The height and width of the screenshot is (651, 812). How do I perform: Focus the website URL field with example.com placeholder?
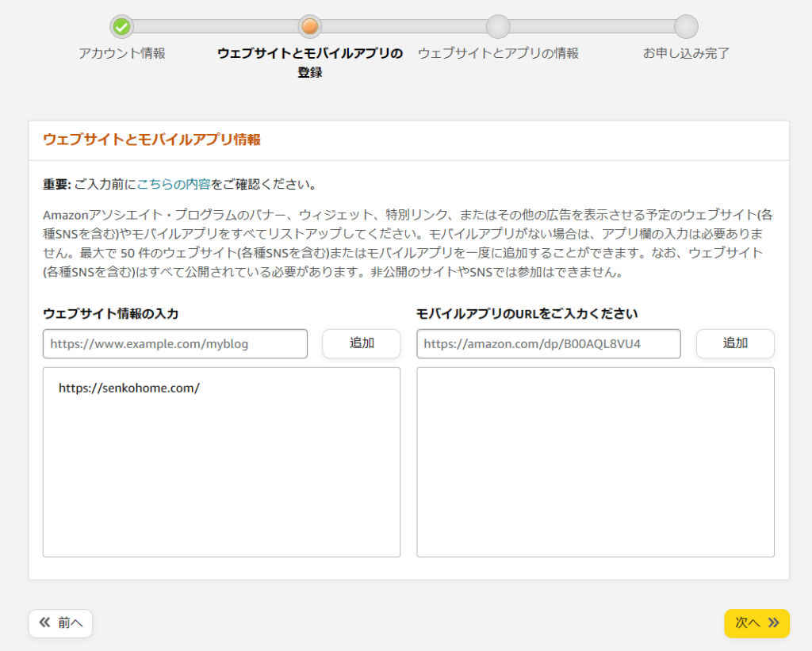pos(175,344)
